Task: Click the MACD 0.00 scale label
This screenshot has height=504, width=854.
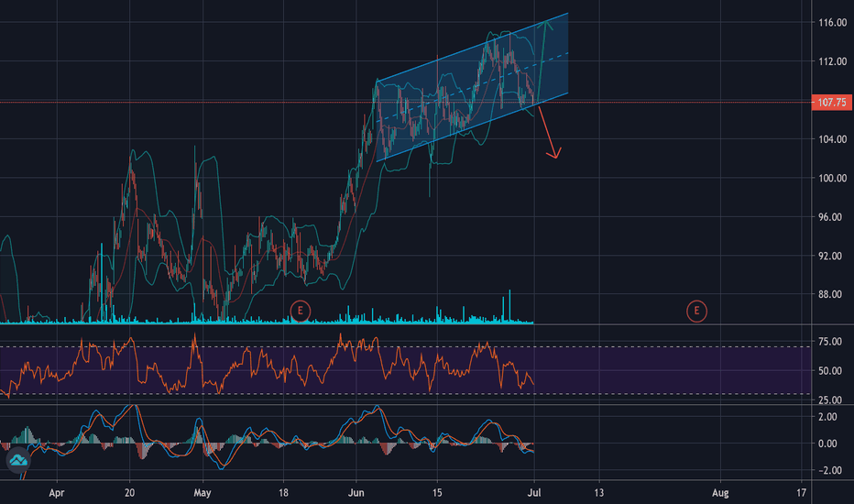Action: 827,444
